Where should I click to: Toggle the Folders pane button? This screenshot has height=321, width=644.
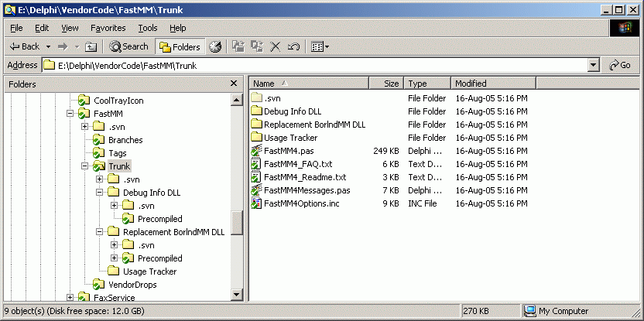coord(180,46)
